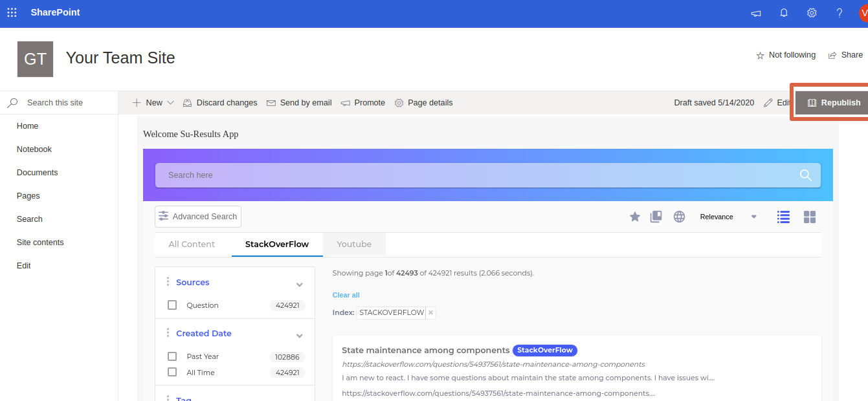
Task: Click the magnifier icon in search banner
Action: point(805,175)
